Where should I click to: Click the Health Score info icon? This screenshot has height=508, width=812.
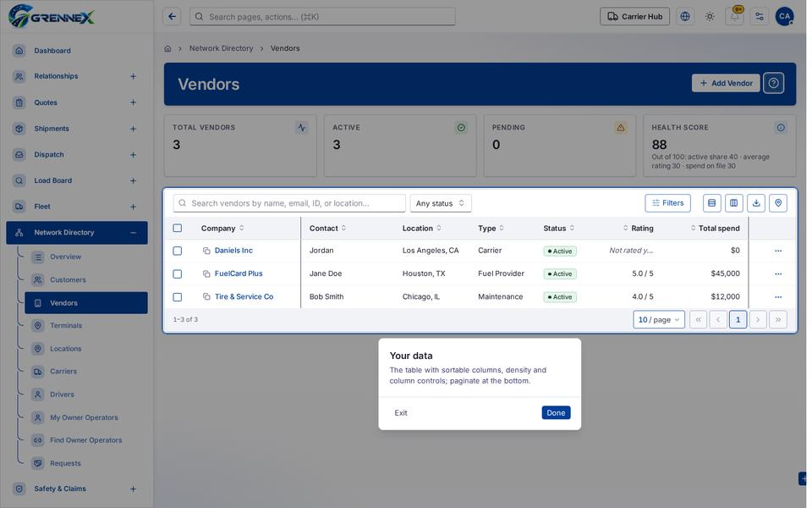[781, 128]
